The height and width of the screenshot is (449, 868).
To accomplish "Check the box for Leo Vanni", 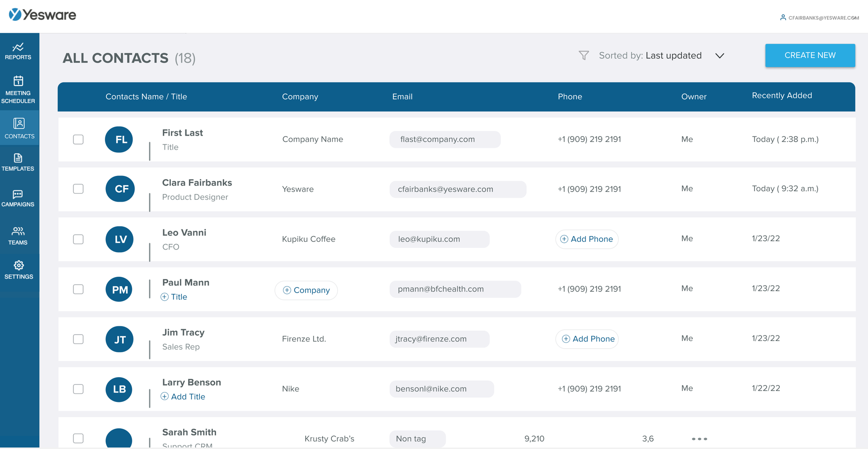I will 78,239.
